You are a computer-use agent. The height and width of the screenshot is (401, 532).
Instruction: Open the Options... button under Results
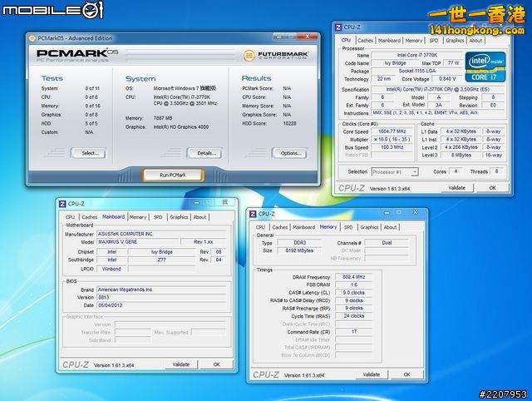coord(289,153)
